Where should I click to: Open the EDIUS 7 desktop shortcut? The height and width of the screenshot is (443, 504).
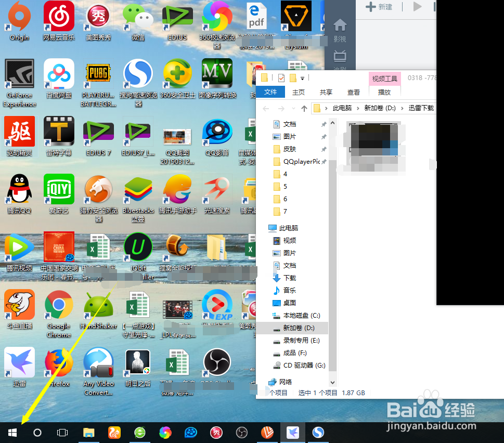(98, 136)
